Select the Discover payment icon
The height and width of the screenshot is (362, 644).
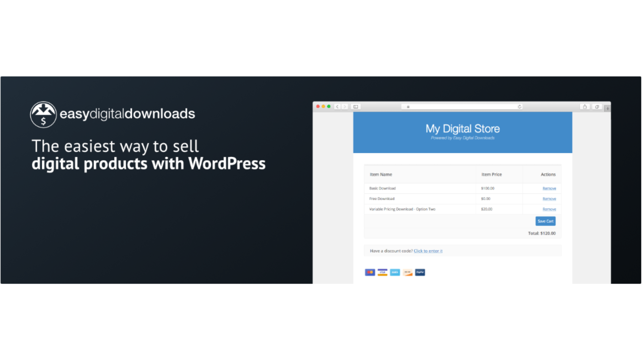(x=407, y=272)
